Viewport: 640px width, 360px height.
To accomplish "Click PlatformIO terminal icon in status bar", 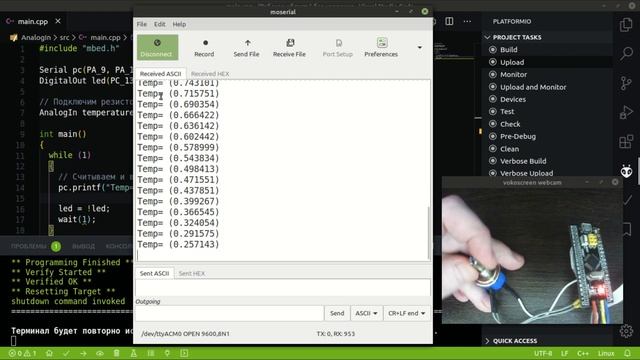I will (184, 353).
